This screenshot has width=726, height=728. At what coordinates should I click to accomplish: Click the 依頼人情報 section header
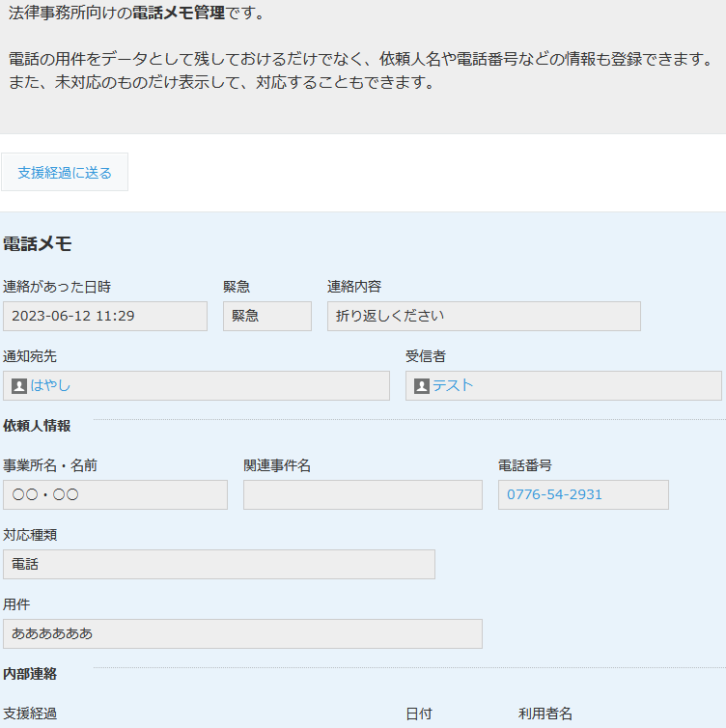coord(37,426)
